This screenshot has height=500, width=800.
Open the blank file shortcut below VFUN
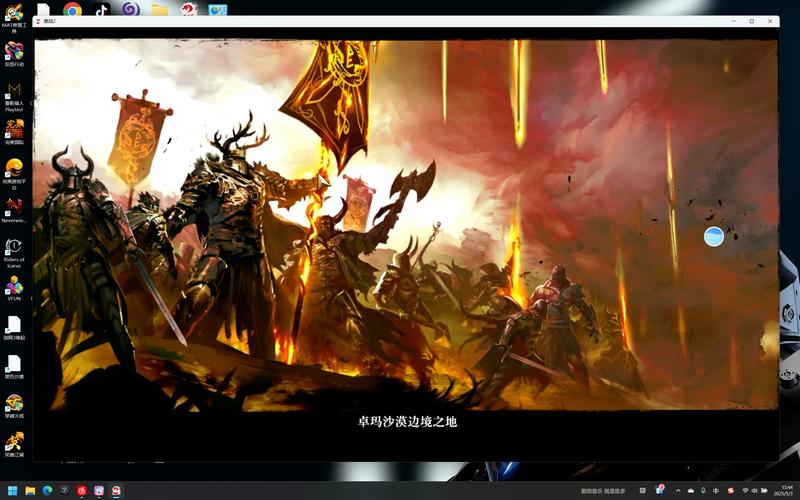click(x=14, y=327)
